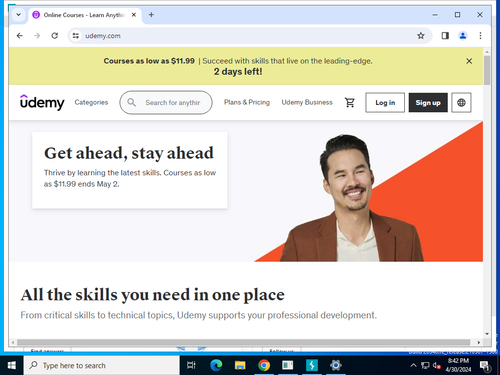
Task: Click the All the skills heading
Action: click(x=153, y=295)
